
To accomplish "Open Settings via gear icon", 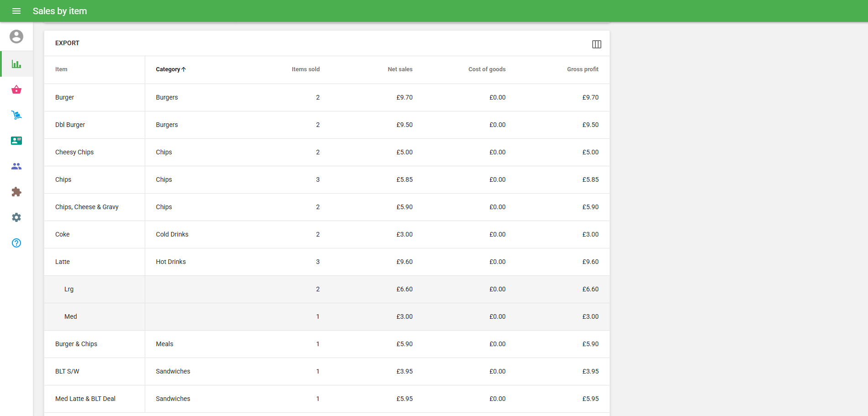I will (x=16, y=217).
